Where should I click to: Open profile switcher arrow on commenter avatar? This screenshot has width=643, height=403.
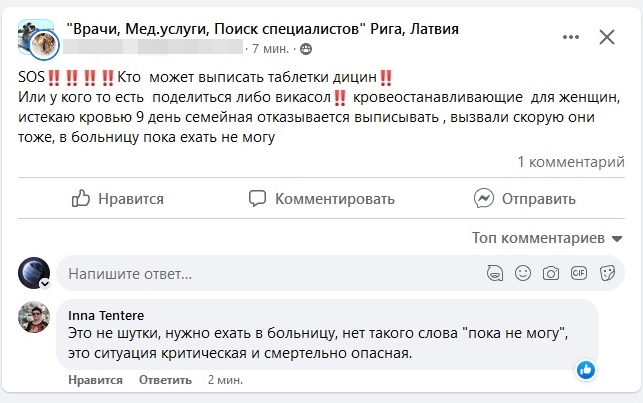[44, 283]
